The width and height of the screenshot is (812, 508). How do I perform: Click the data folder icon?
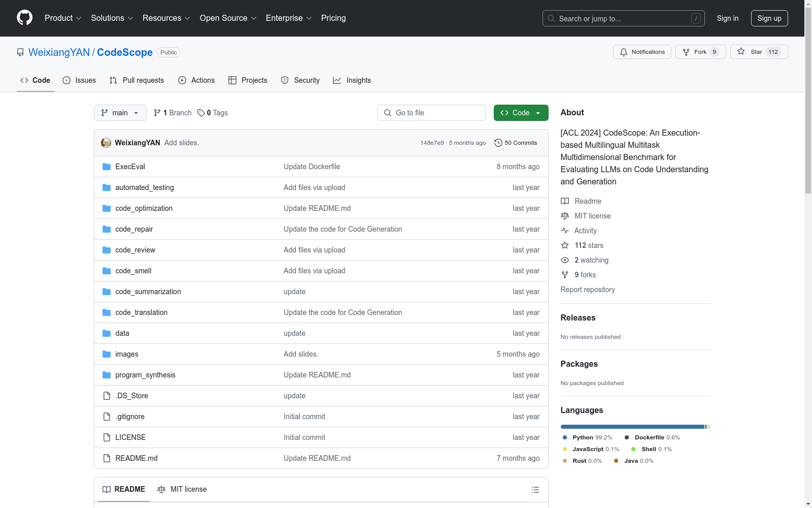[x=107, y=333]
